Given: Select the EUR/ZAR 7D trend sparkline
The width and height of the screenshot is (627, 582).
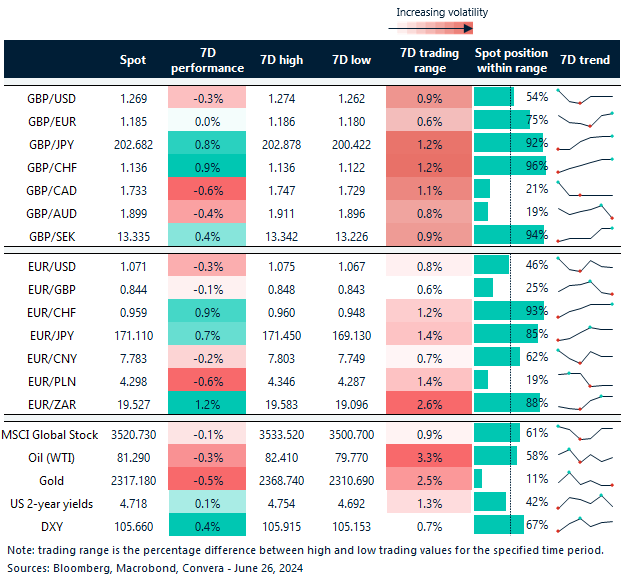Looking at the screenshot, I should (585, 403).
